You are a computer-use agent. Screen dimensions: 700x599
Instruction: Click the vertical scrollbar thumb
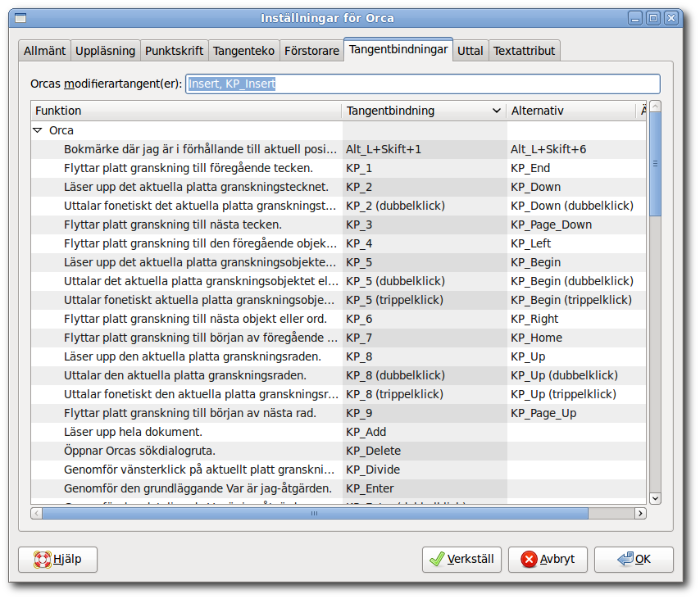tap(655, 164)
